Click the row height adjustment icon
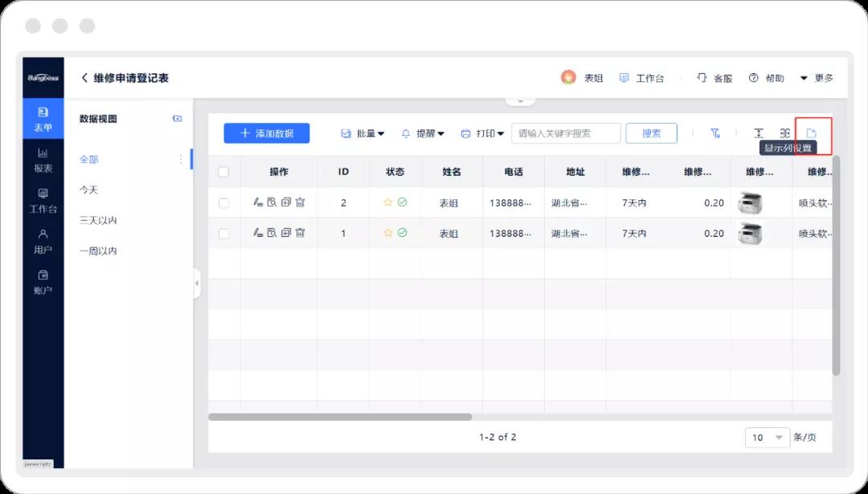 tap(758, 133)
